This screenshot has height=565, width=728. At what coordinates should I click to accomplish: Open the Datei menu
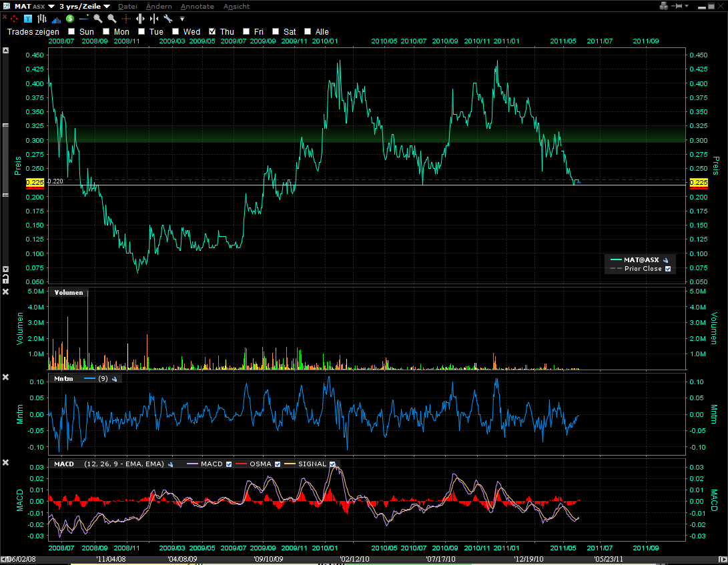point(127,6)
